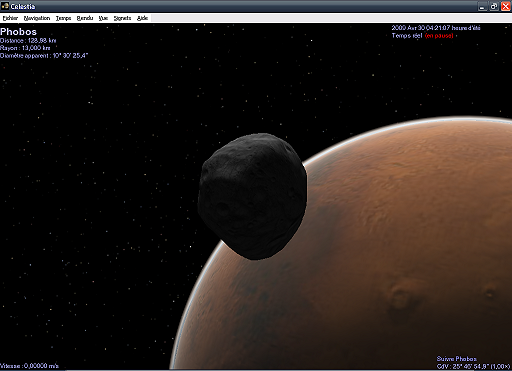Close the Celestia window
Image resolution: width=512 pixels, height=371 pixels.
(505, 6)
